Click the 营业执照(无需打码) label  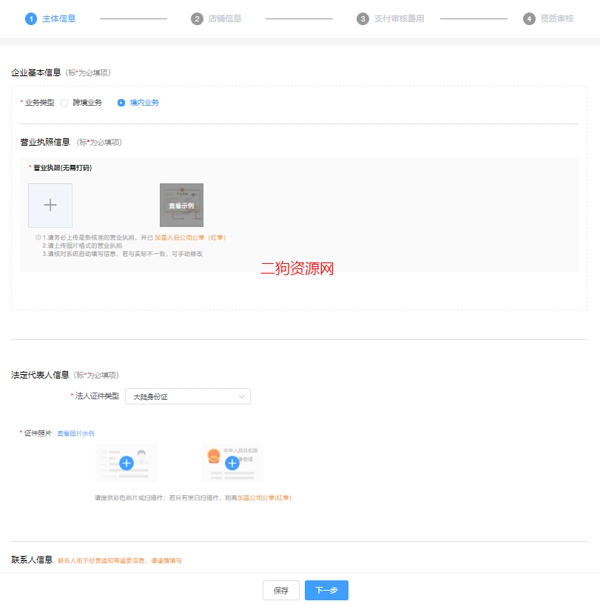tap(62, 168)
